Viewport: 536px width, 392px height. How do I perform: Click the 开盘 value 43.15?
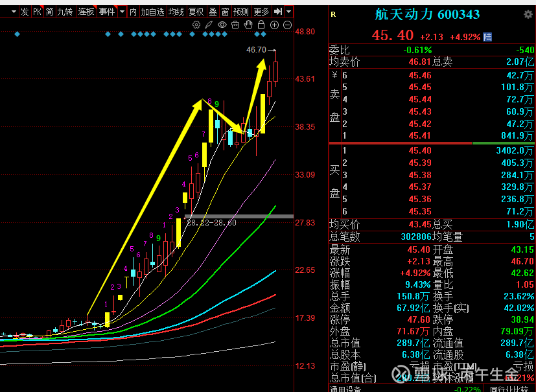click(x=522, y=249)
